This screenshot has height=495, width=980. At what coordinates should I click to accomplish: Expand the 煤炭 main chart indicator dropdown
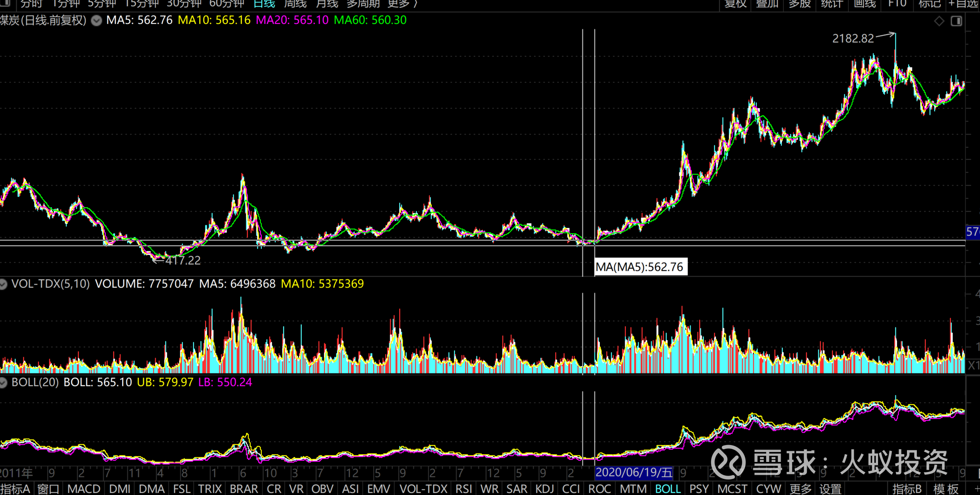point(96,21)
